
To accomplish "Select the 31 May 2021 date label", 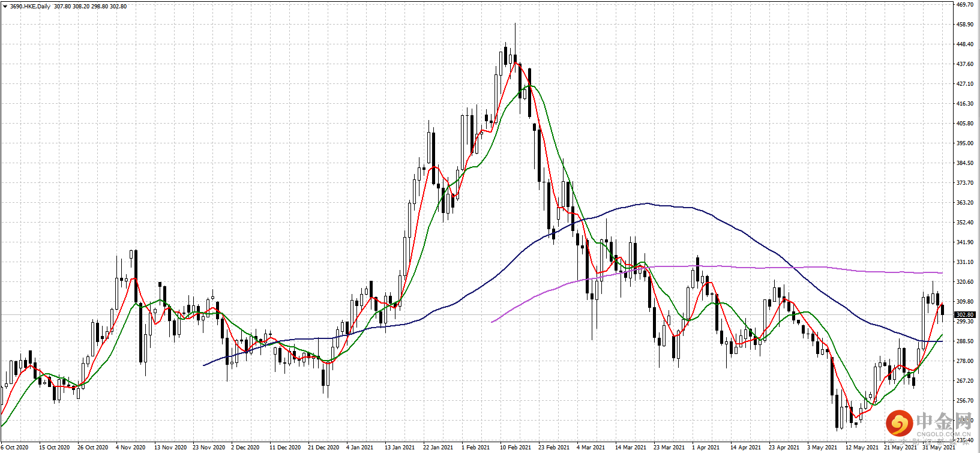I will [x=939, y=448].
